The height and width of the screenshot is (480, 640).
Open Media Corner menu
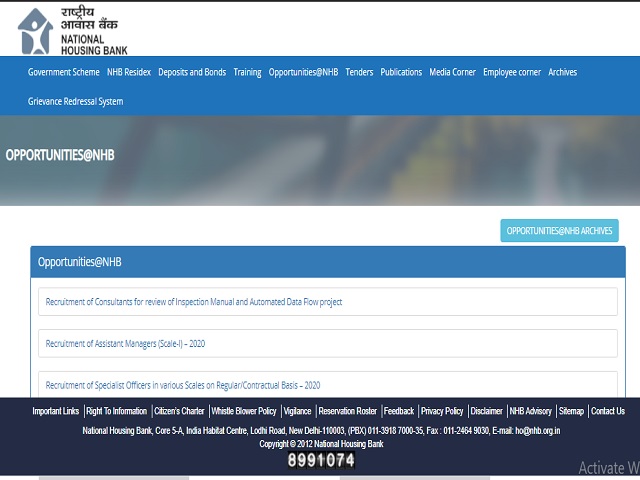click(x=452, y=72)
